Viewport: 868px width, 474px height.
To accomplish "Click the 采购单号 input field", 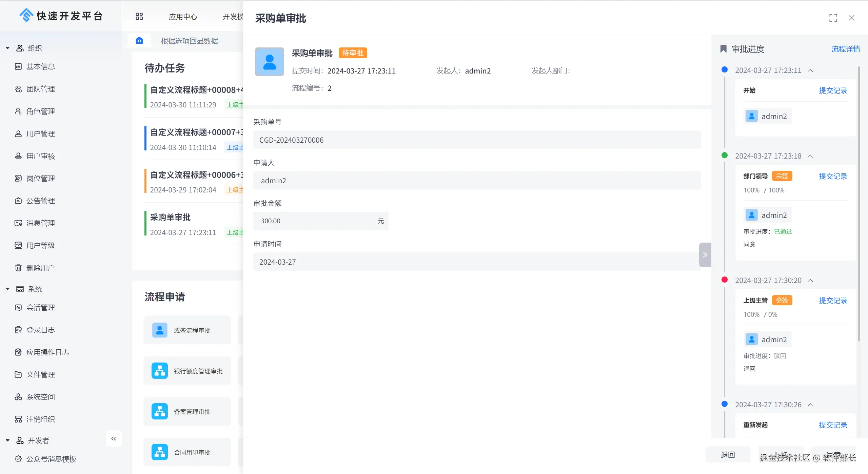I will (x=477, y=140).
